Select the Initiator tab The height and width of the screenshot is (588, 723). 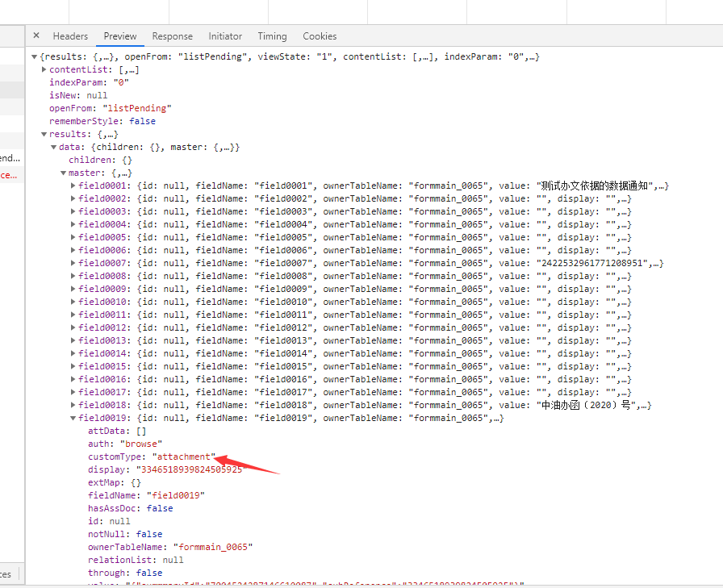pyautogui.click(x=225, y=36)
